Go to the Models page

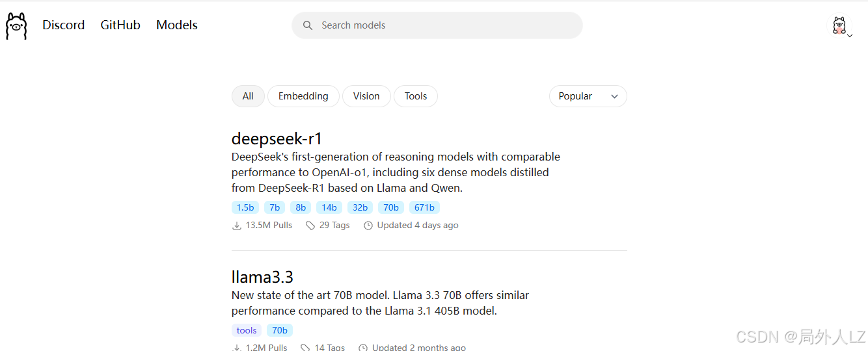pos(177,25)
